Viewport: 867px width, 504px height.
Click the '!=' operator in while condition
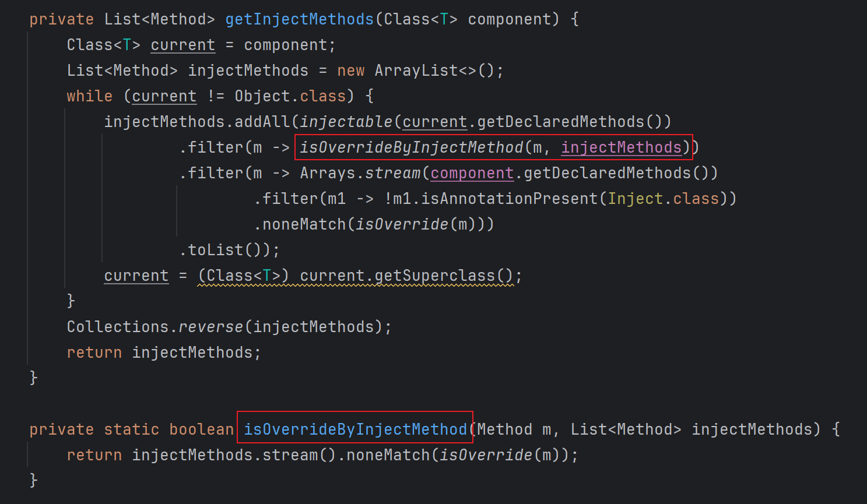(x=215, y=96)
